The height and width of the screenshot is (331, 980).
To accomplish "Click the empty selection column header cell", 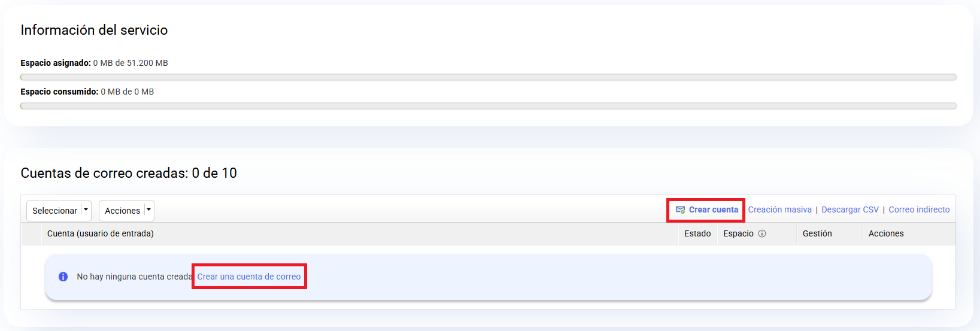I will point(31,233).
